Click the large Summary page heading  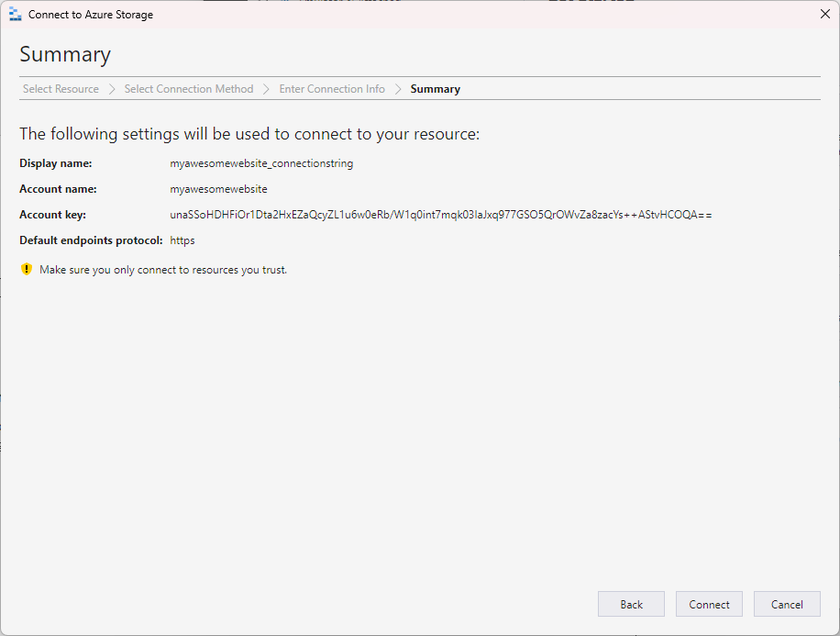pyautogui.click(x=65, y=55)
